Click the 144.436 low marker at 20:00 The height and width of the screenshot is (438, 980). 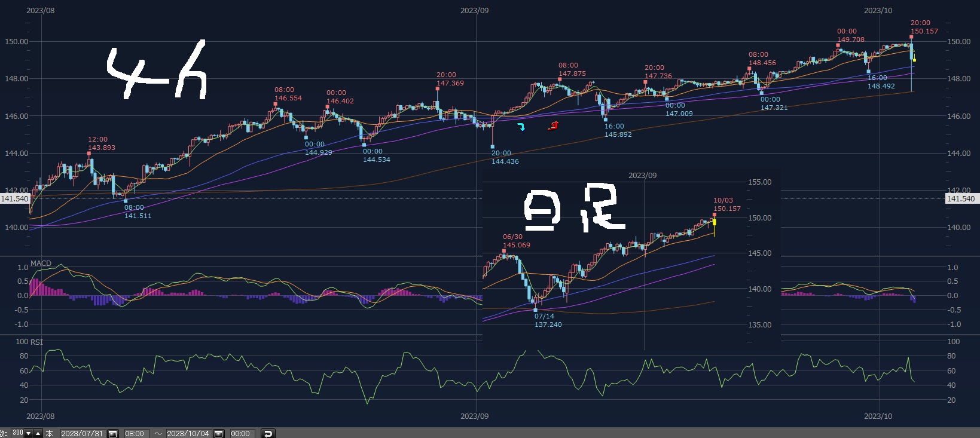tap(505, 161)
